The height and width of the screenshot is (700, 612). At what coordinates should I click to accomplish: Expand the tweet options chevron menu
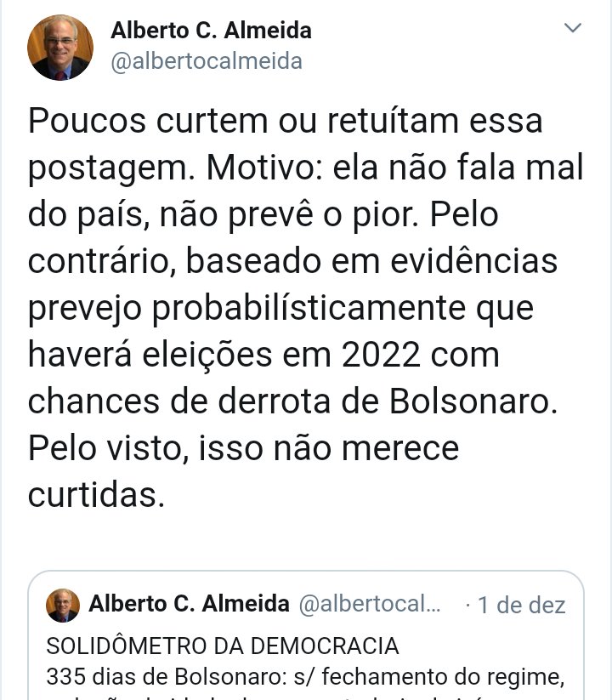(x=572, y=28)
